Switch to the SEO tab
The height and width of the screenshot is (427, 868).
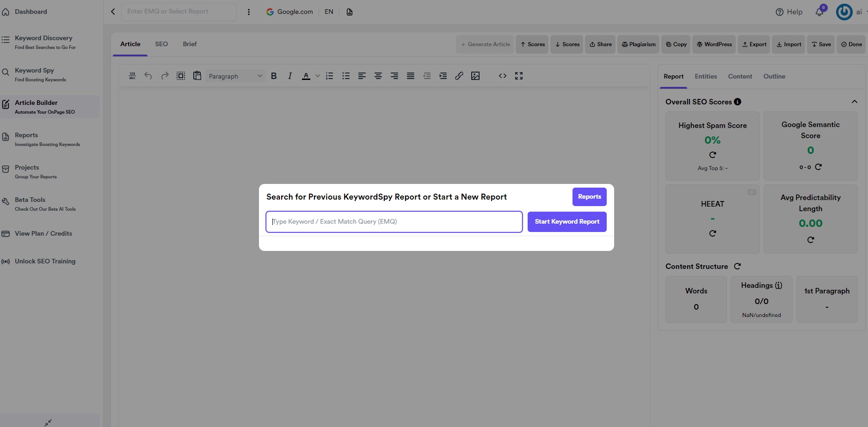click(x=161, y=44)
